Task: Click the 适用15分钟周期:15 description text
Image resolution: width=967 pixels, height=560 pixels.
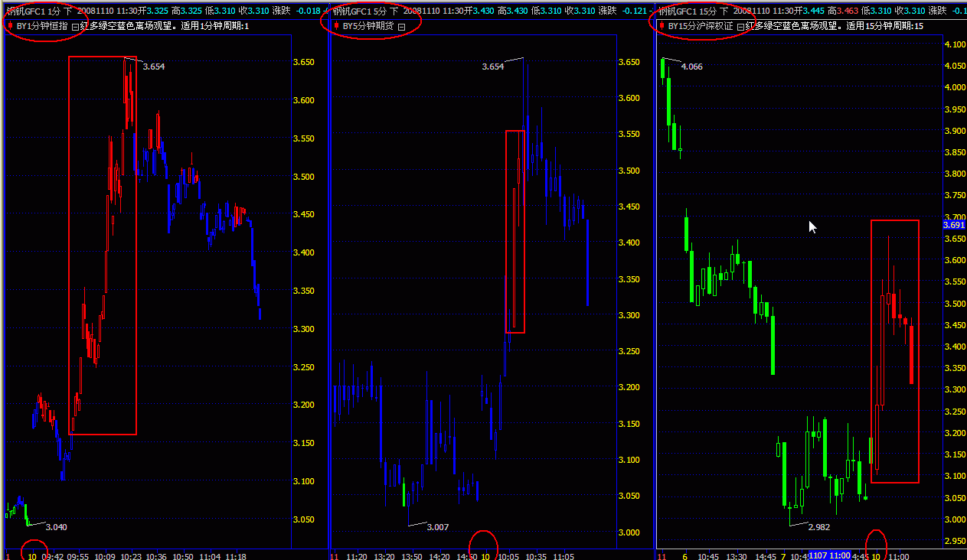Action: [x=886, y=26]
